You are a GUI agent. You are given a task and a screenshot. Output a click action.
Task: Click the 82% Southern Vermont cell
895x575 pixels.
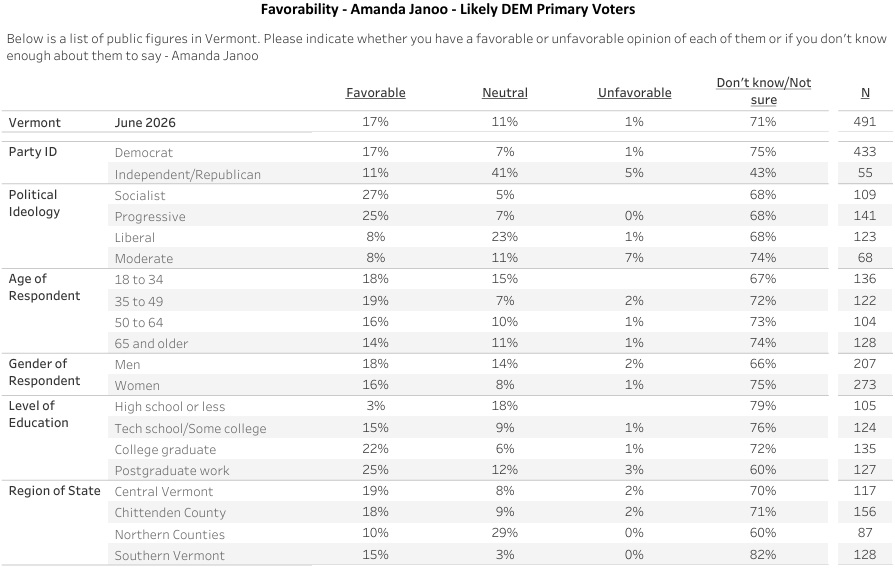coord(763,554)
